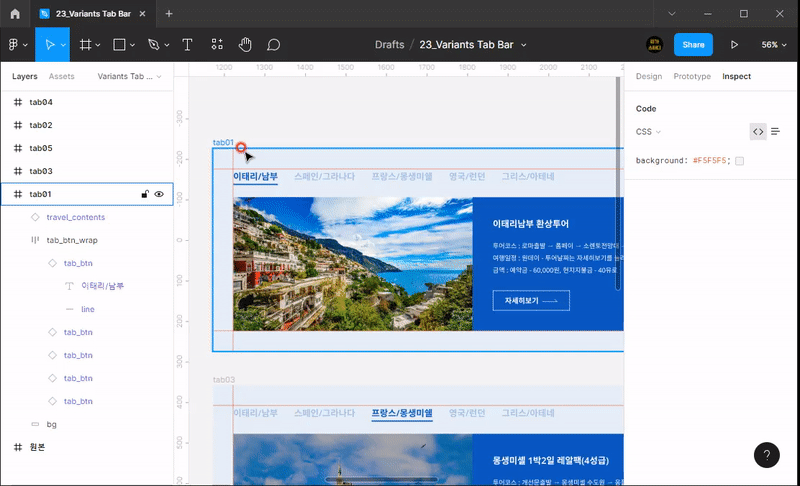The image size is (800, 486).
Task: Open the user avatar menu
Action: (655, 45)
